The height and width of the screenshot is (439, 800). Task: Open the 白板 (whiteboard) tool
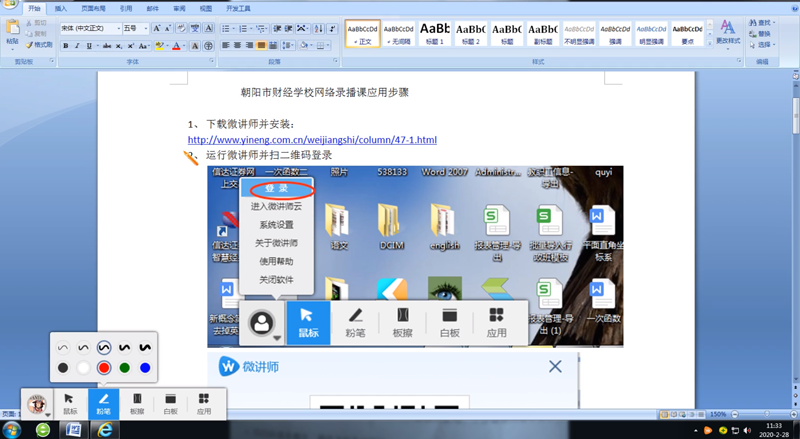(170, 402)
